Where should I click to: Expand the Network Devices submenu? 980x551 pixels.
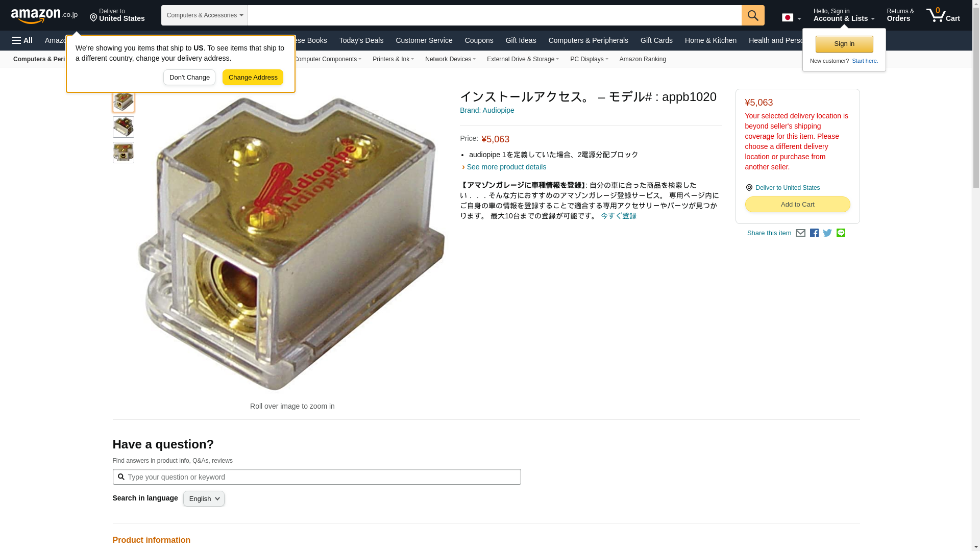[x=450, y=59]
